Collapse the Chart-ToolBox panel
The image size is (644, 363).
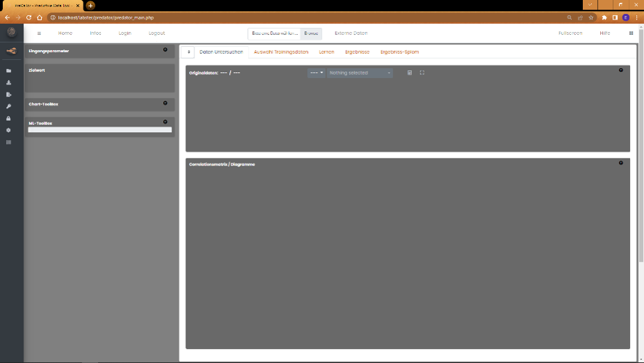click(165, 103)
